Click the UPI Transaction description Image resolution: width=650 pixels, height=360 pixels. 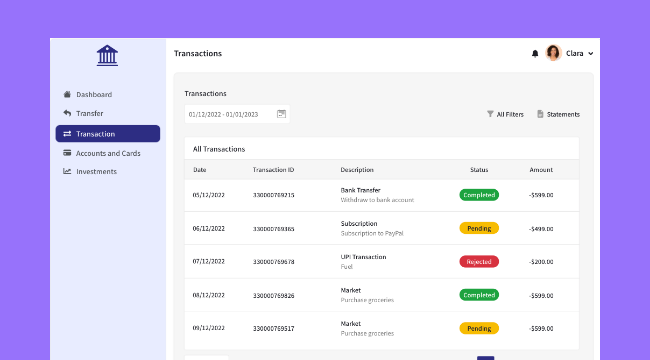coord(363,257)
